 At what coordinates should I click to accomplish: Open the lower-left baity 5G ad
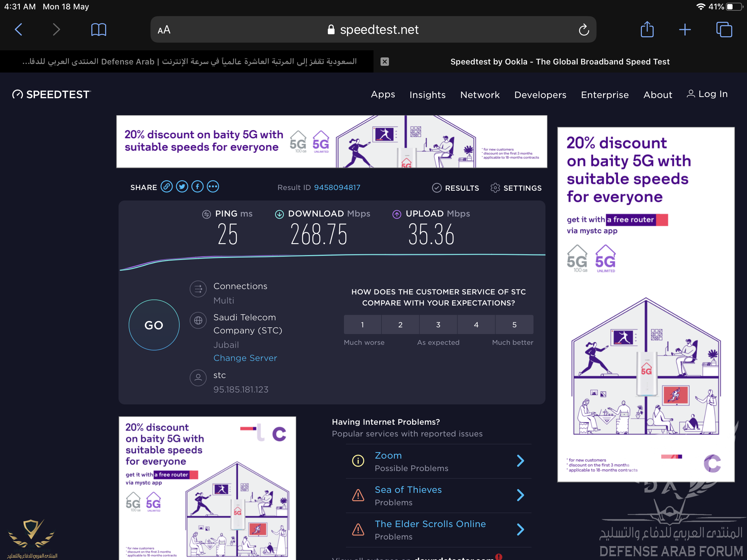coord(207,488)
